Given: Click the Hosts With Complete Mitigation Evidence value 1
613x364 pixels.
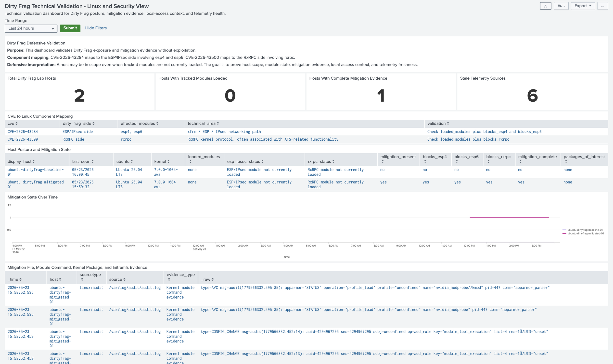Looking at the screenshot, I should [381, 96].
